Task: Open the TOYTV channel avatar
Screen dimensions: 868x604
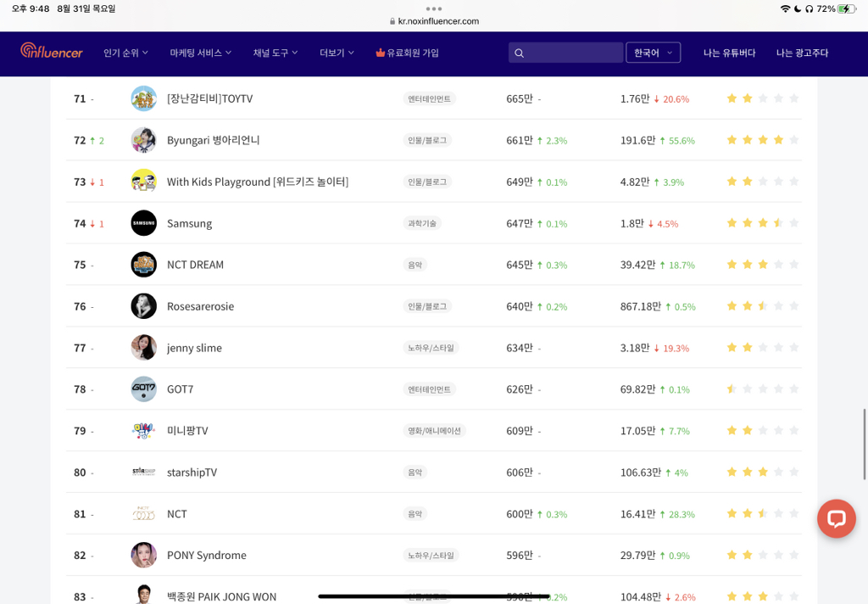Action: [144, 98]
